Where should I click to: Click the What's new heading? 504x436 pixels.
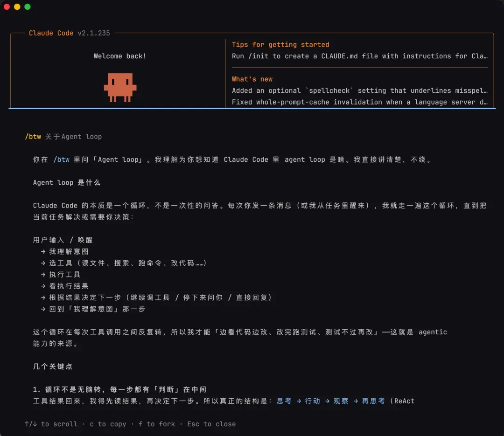click(252, 79)
